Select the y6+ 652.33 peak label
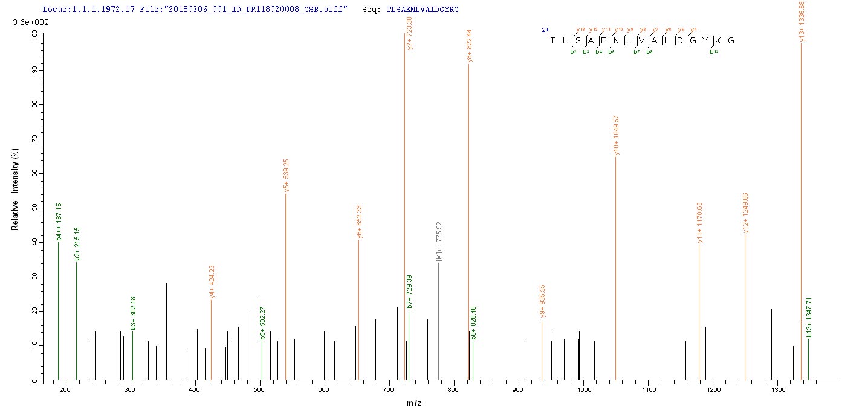The height and width of the screenshot is (416, 868). 360,222
